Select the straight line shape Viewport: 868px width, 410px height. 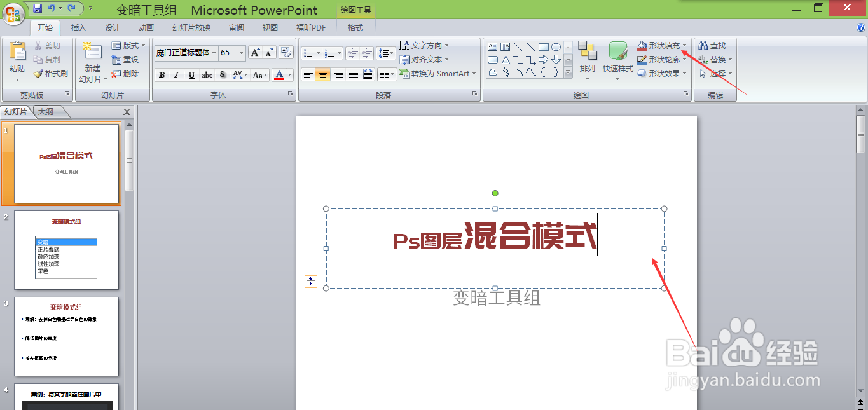click(518, 46)
